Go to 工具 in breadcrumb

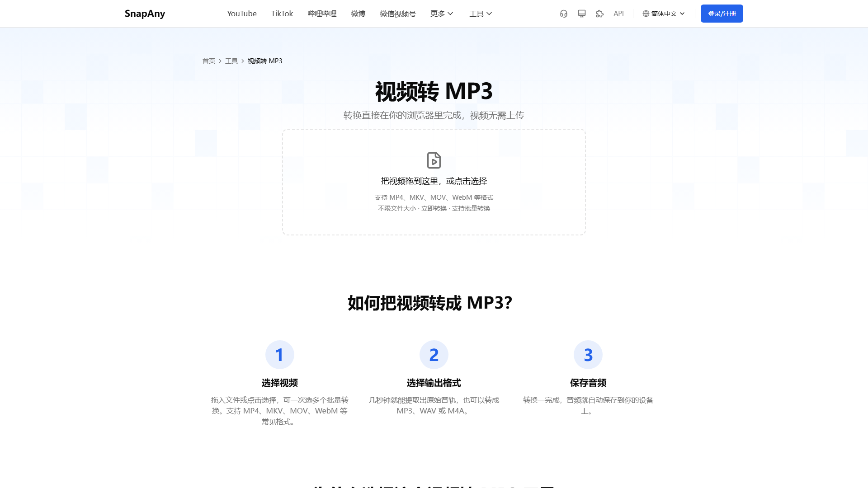pos(231,61)
